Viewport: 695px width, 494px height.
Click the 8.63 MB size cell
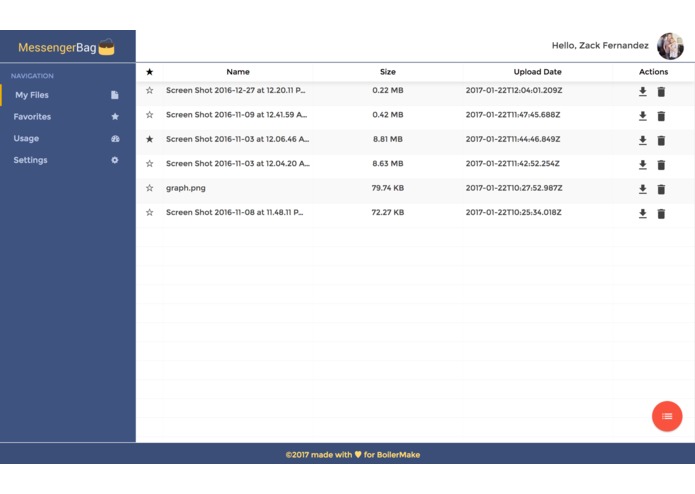(x=388, y=163)
